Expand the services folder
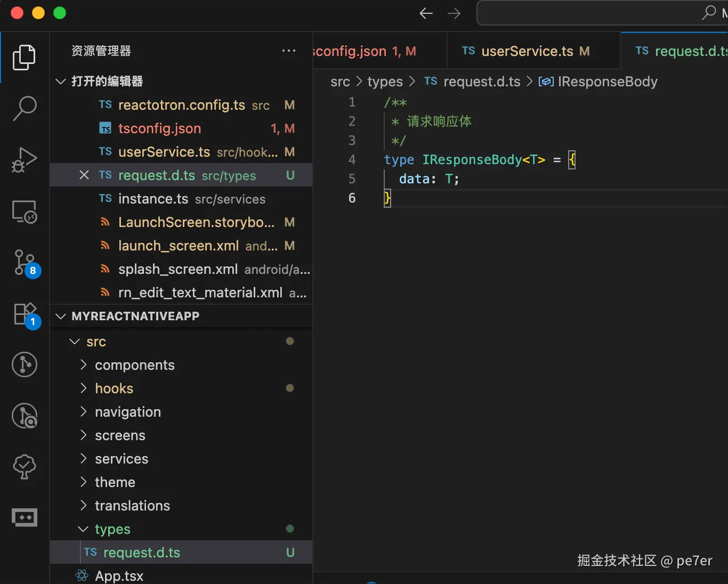The height and width of the screenshot is (584, 728). point(83,458)
